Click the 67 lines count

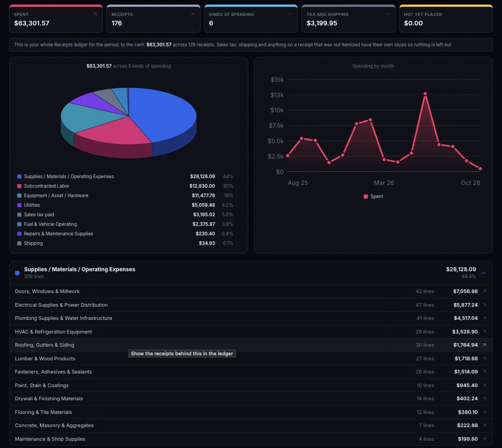(x=425, y=305)
